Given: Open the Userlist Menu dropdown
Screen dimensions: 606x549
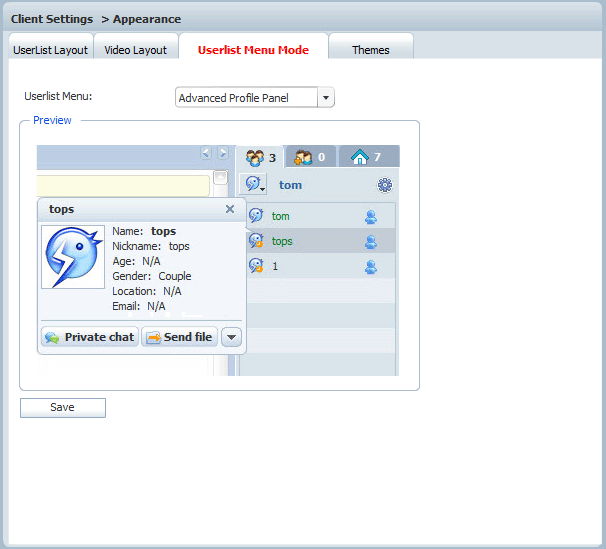Looking at the screenshot, I should pos(325,98).
